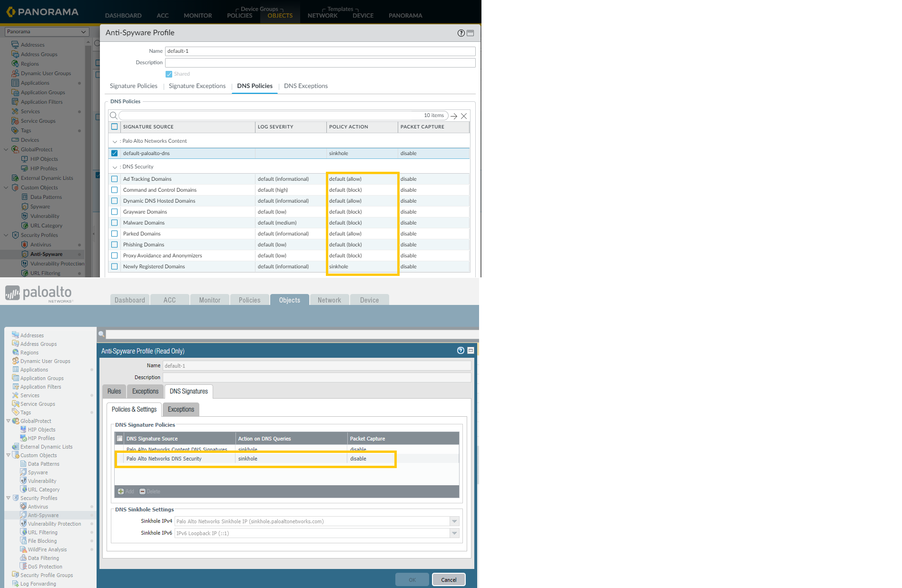Click the HIP Objects icon in Panorama

point(25,159)
